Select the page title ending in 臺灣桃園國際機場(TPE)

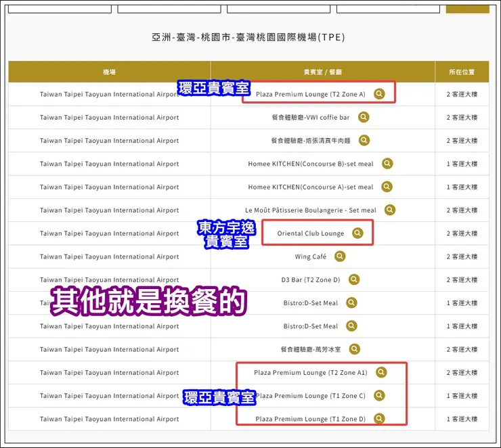[x=248, y=37]
